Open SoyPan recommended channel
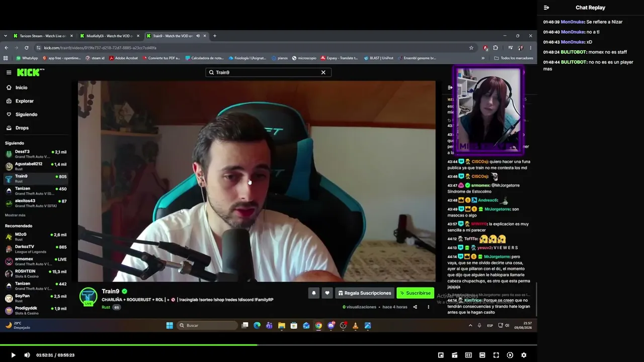 click(36, 298)
